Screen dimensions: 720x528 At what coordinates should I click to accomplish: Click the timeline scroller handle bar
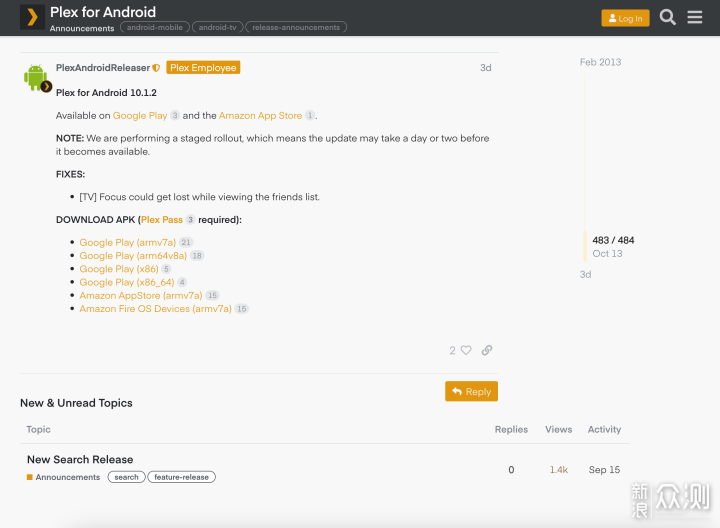(585, 247)
